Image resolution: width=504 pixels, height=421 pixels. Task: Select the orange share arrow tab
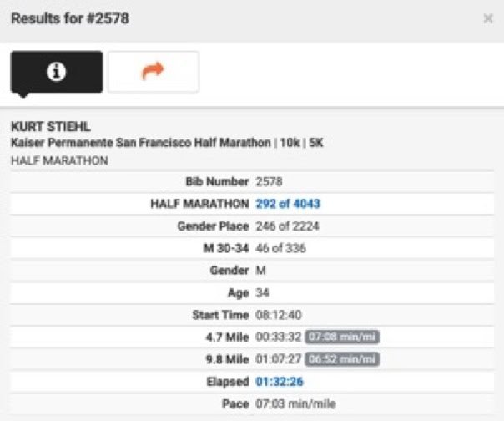(x=154, y=72)
